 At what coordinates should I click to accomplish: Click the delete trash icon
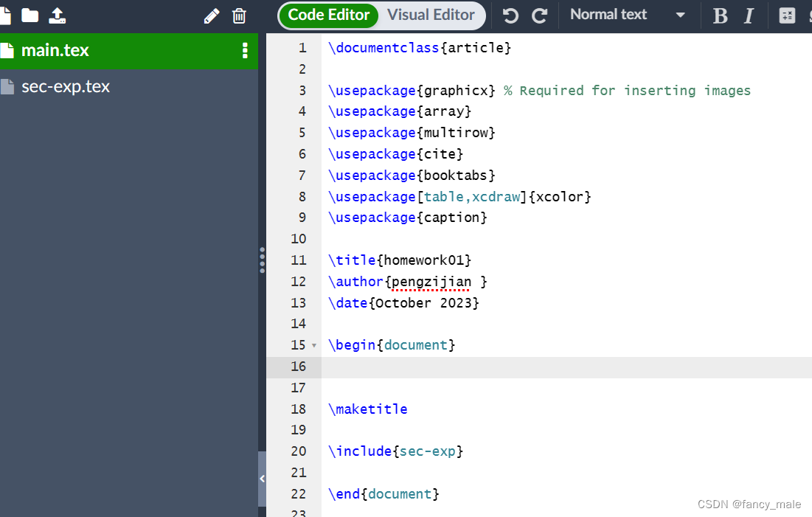pyautogui.click(x=239, y=16)
